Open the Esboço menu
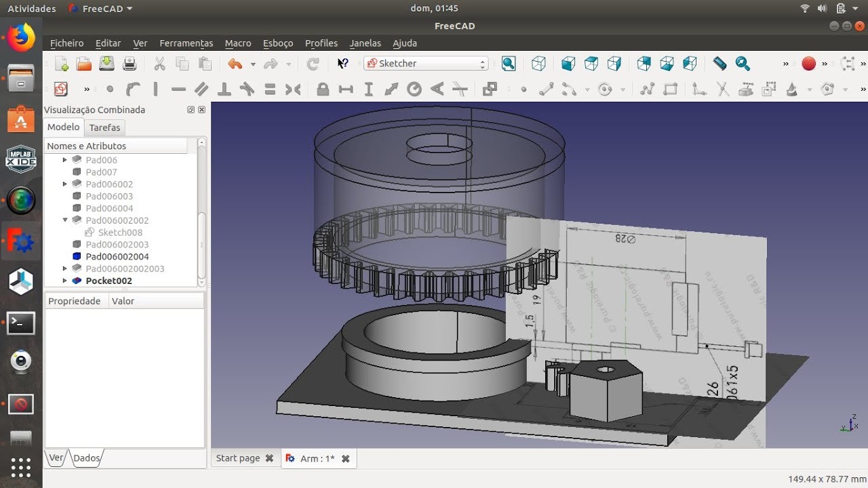This screenshot has height=488, width=868. 278,43
